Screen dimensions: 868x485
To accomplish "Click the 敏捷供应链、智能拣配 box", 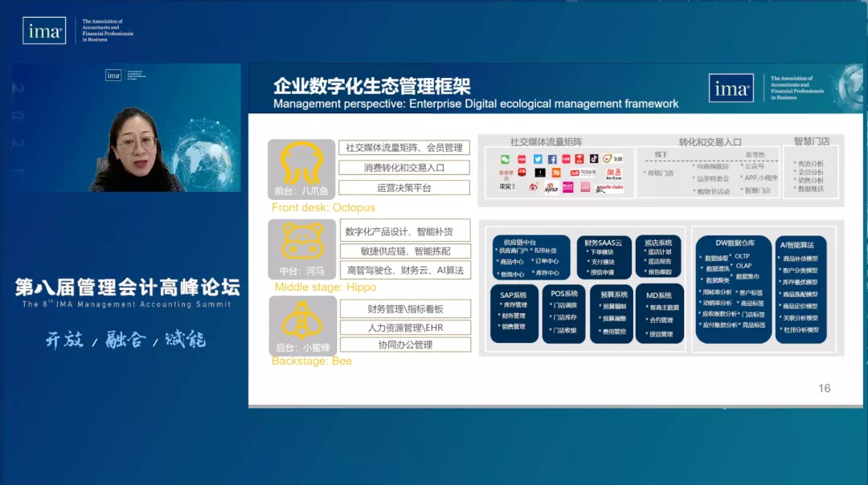I will tap(405, 251).
